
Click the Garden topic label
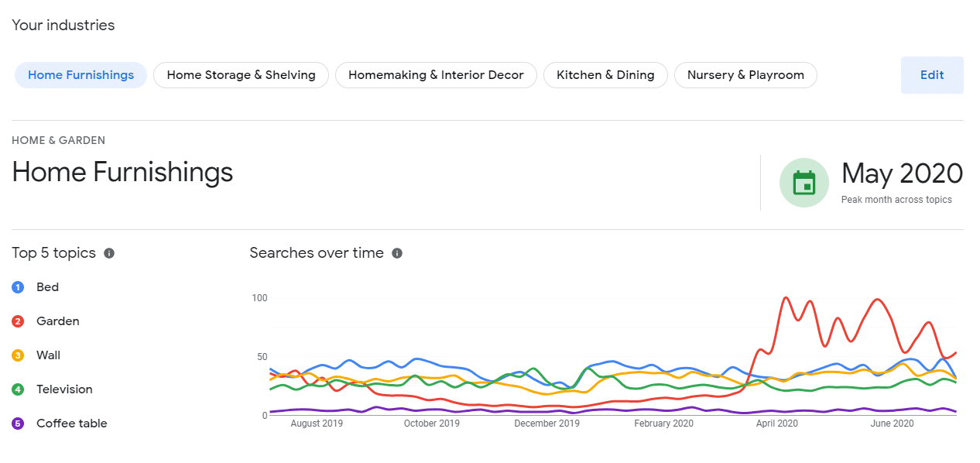pyautogui.click(x=58, y=321)
